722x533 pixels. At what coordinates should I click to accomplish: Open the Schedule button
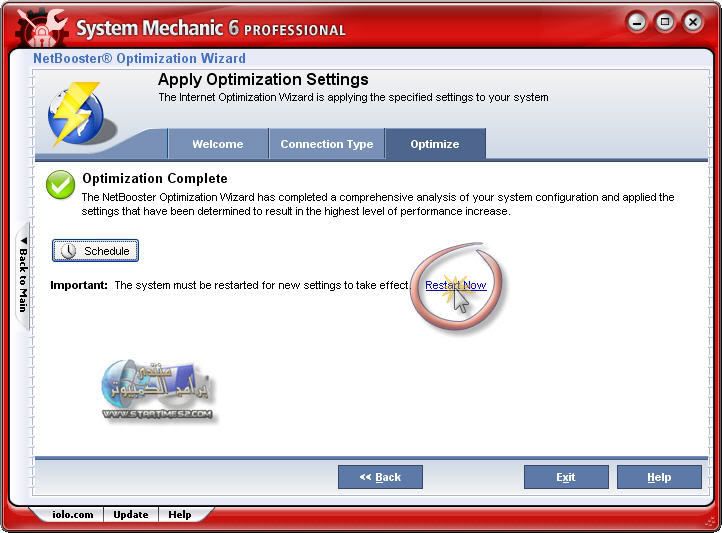click(95, 251)
